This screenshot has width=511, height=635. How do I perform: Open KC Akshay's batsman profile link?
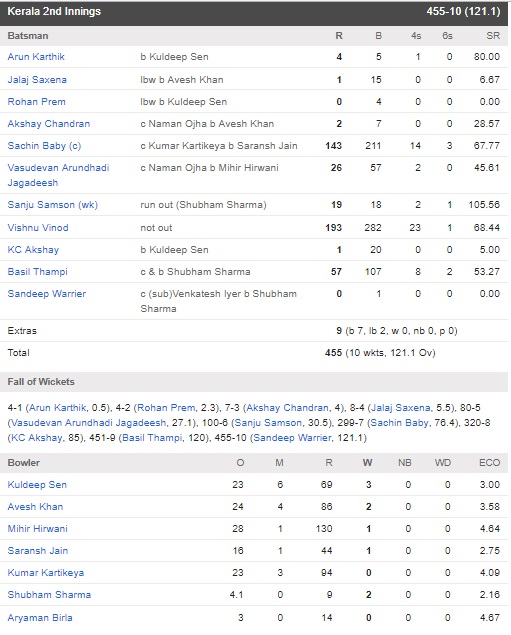pyautogui.click(x=33, y=249)
